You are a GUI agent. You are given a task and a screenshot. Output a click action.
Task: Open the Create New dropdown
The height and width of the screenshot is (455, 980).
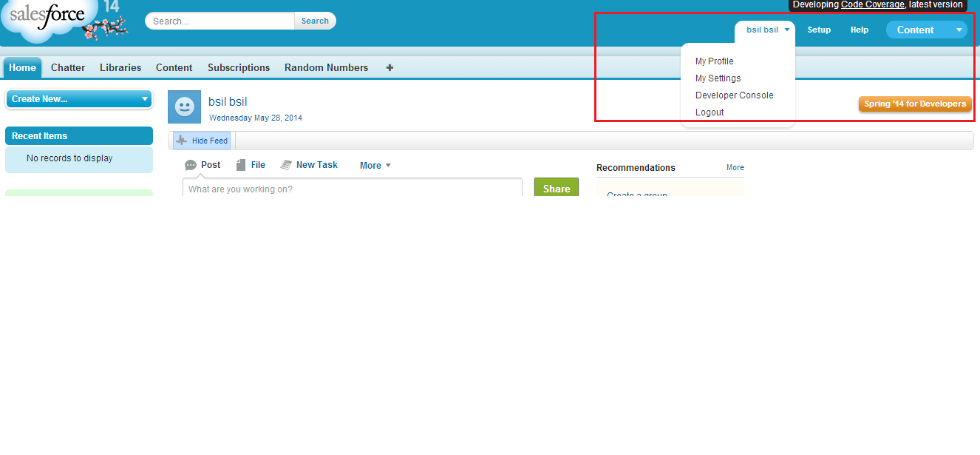click(79, 99)
